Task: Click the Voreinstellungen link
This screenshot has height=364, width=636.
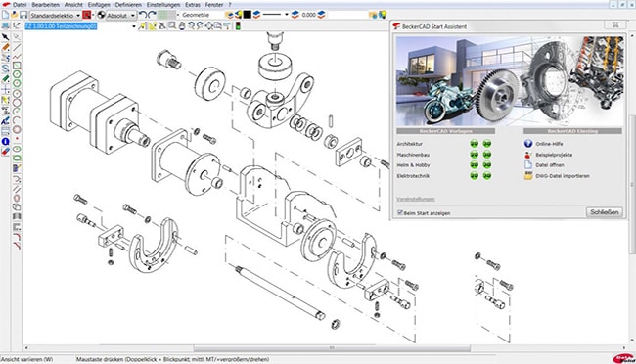Action: coord(416,199)
